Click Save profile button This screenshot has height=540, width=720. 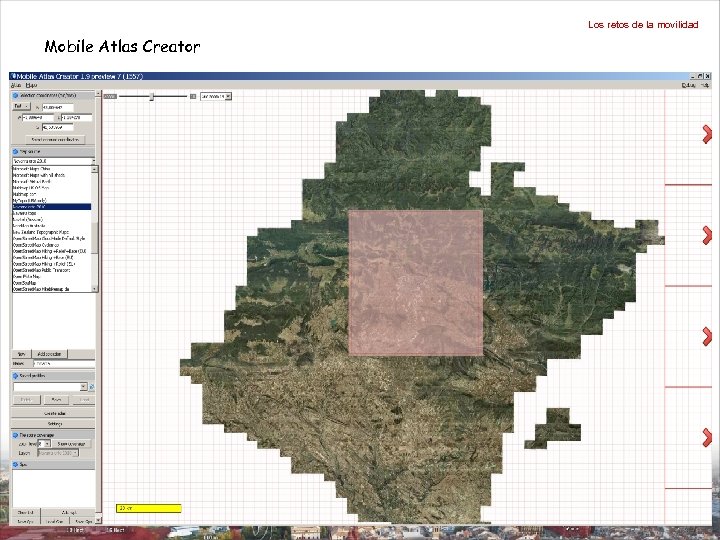56,399
